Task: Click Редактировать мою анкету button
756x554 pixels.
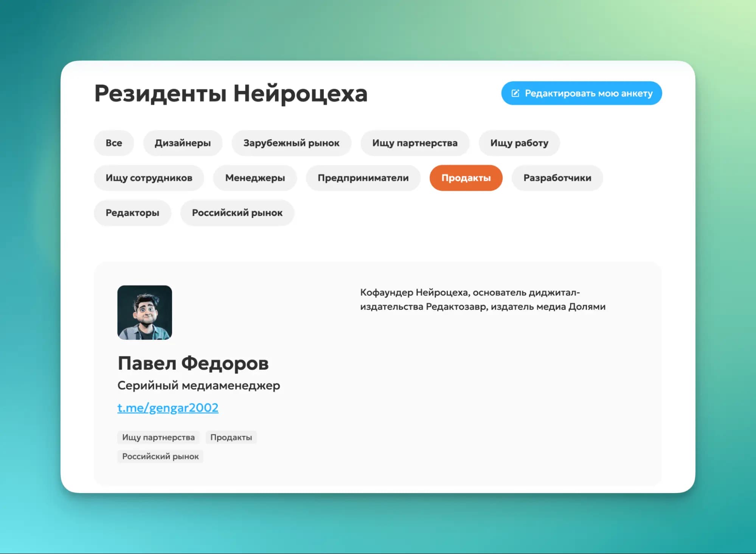Action: tap(588, 93)
